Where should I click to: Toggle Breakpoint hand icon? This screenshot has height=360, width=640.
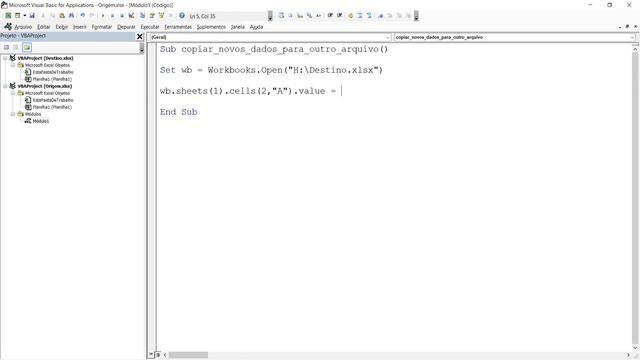350,16
